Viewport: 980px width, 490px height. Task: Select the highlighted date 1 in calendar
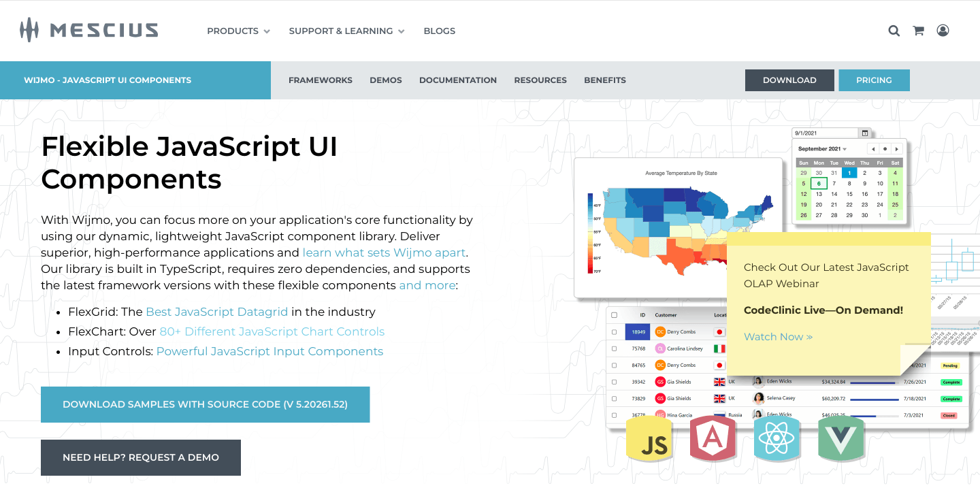[x=849, y=173]
